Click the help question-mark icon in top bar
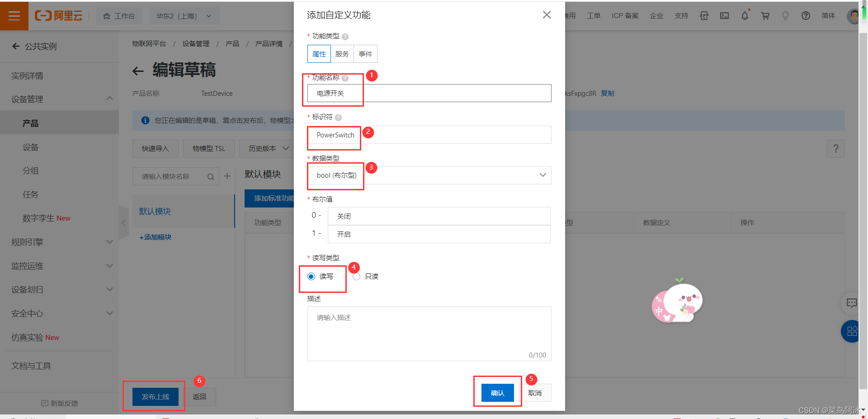The width and height of the screenshot is (868, 419). coord(806,15)
